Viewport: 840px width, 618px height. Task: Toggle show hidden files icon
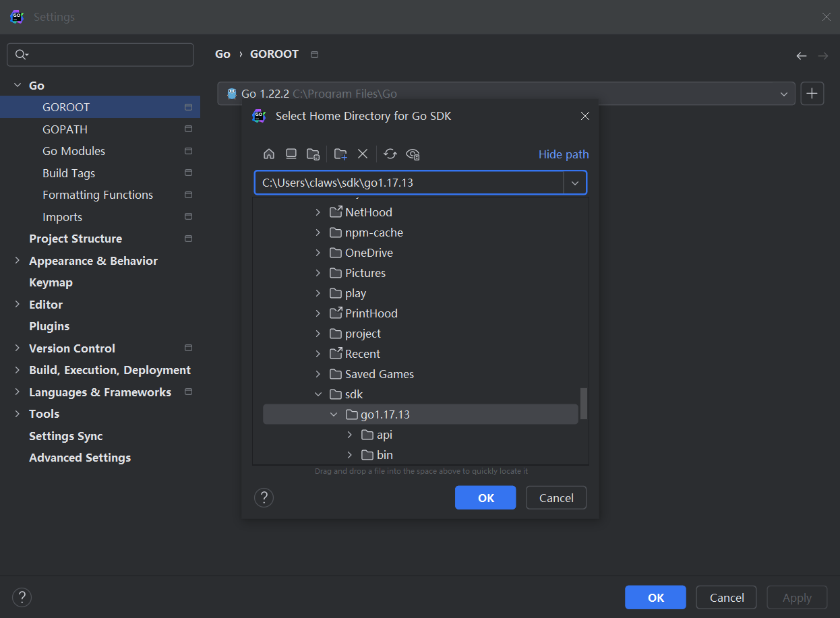pos(413,154)
